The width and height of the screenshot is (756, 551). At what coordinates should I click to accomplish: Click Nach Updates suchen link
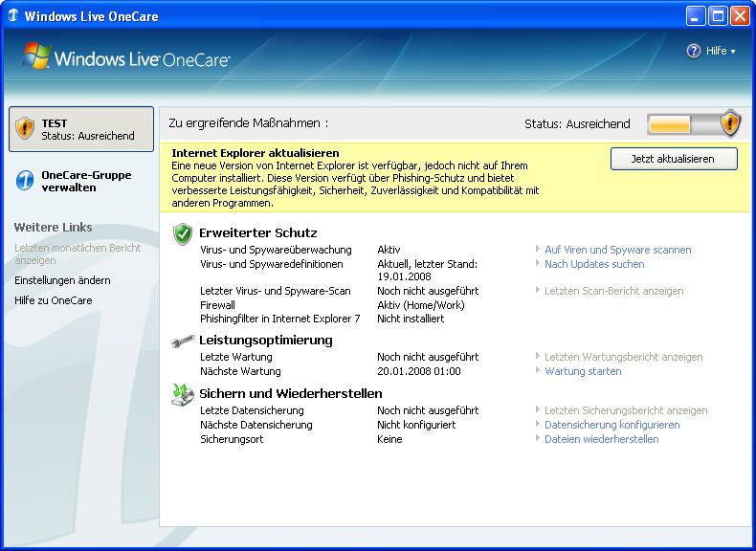pos(594,264)
